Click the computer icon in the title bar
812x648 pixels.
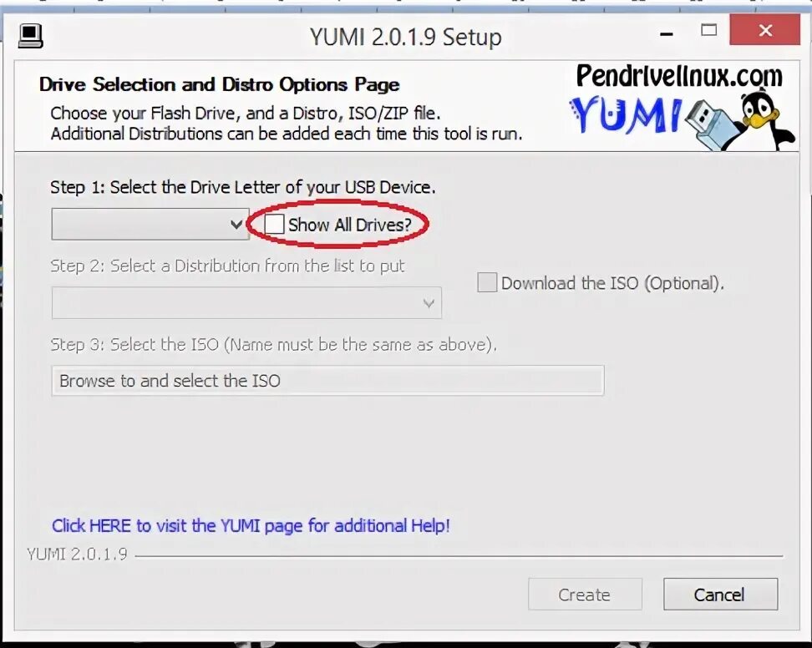pyautogui.click(x=31, y=36)
